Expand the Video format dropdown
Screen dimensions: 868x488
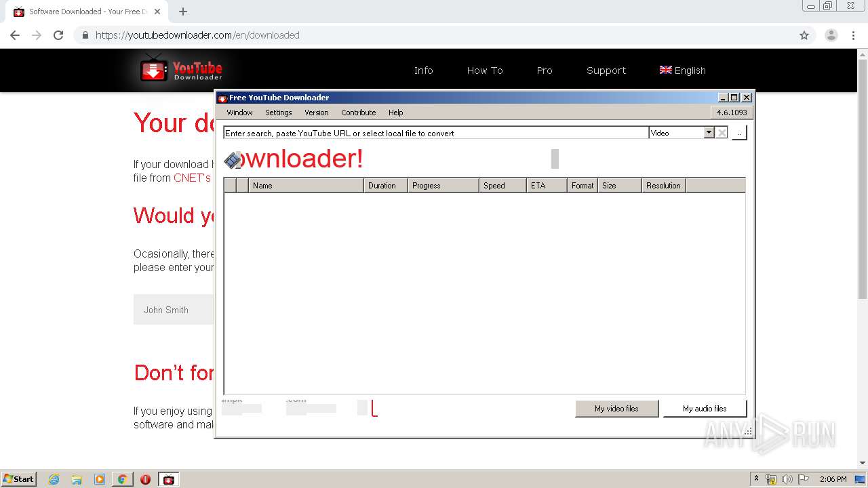(x=709, y=133)
